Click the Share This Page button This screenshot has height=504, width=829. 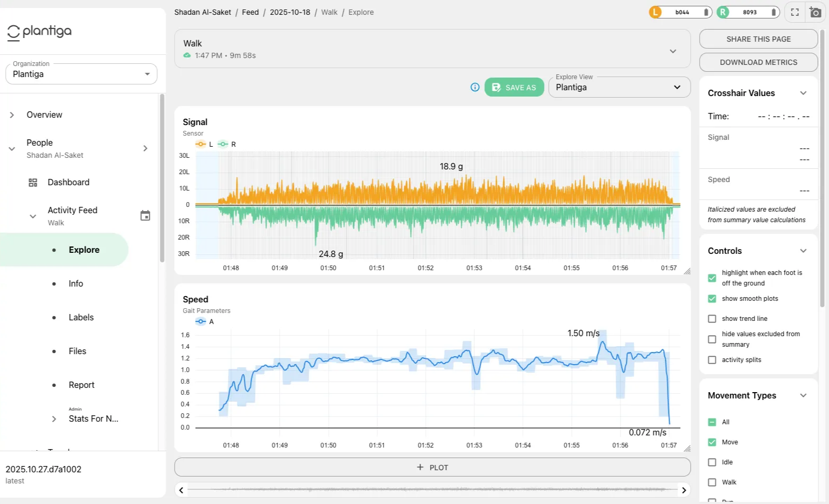758,39
